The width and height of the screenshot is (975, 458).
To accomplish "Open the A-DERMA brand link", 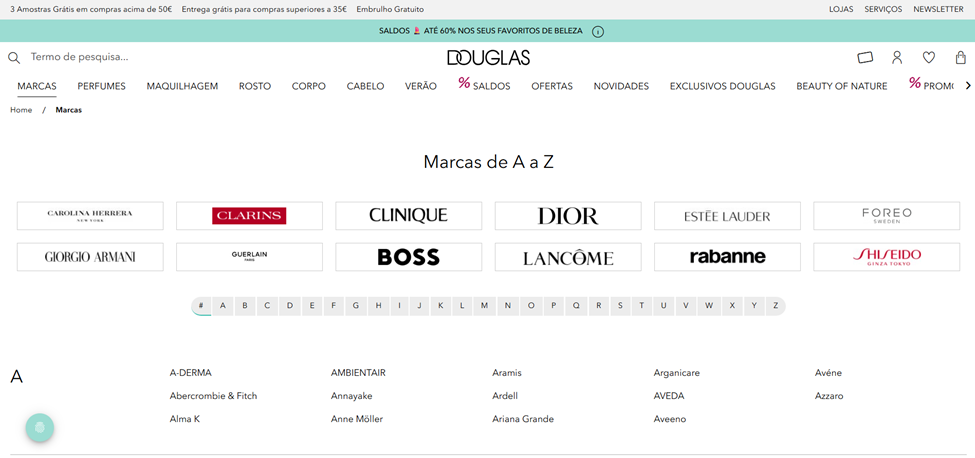I will (x=190, y=373).
